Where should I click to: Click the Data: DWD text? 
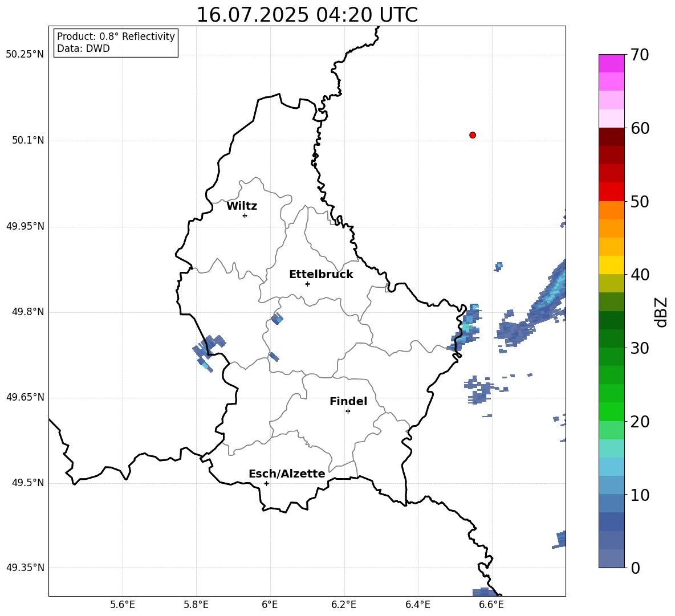tap(83, 48)
